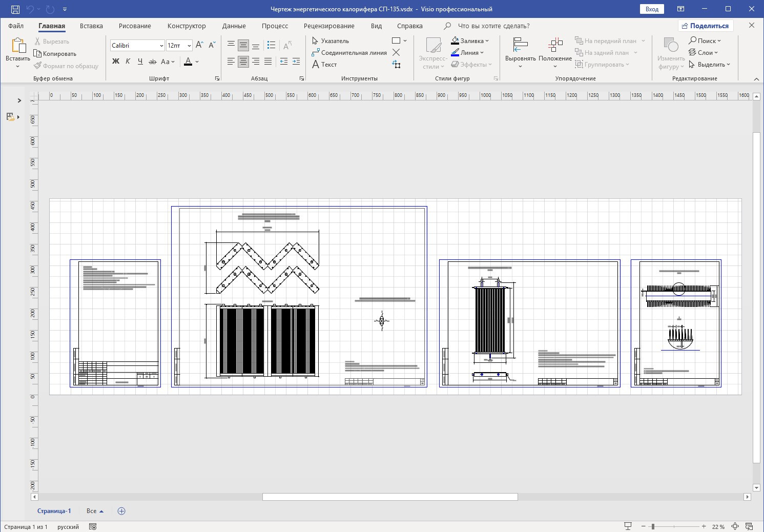
Task: Select the Text tool (Текст)
Action: [x=324, y=65]
